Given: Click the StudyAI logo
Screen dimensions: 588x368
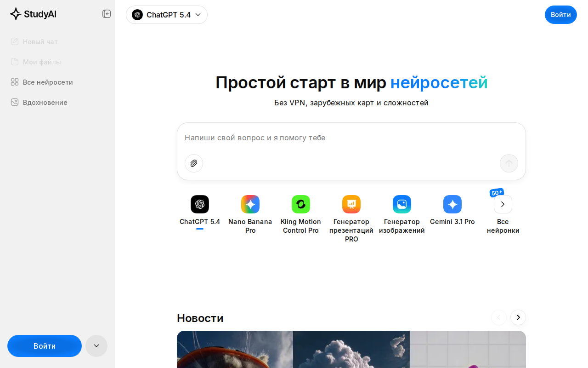Looking at the screenshot, I should [33, 14].
